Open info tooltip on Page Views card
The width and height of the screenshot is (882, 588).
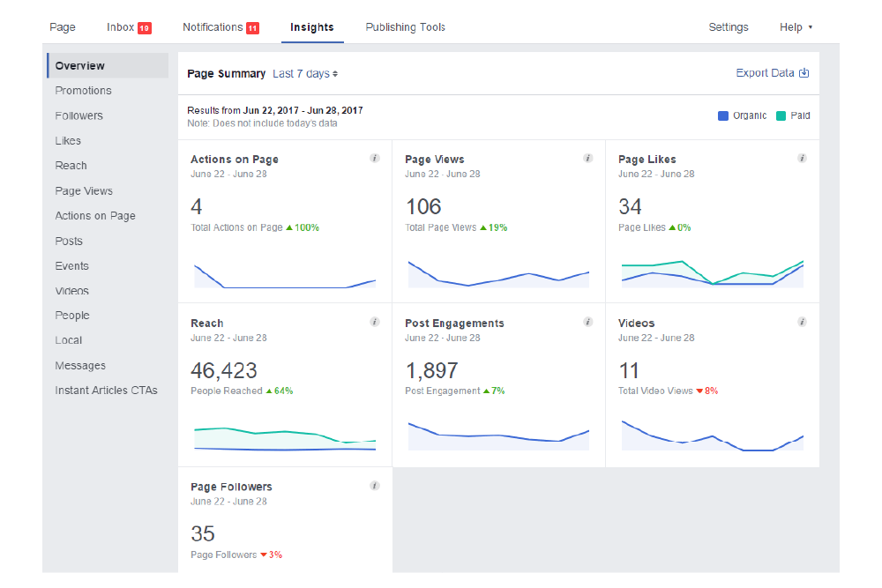(x=588, y=159)
